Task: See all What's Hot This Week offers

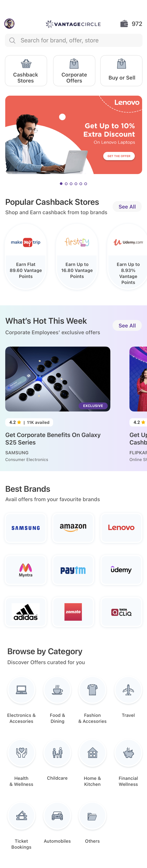Action: [127, 326]
